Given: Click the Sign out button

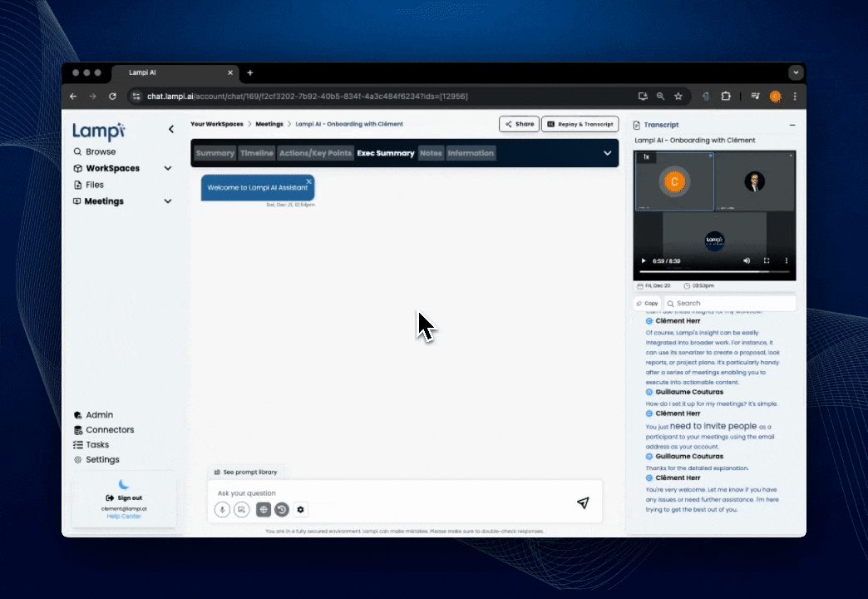Looking at the screenshot, I should click(x=124, y=498).
